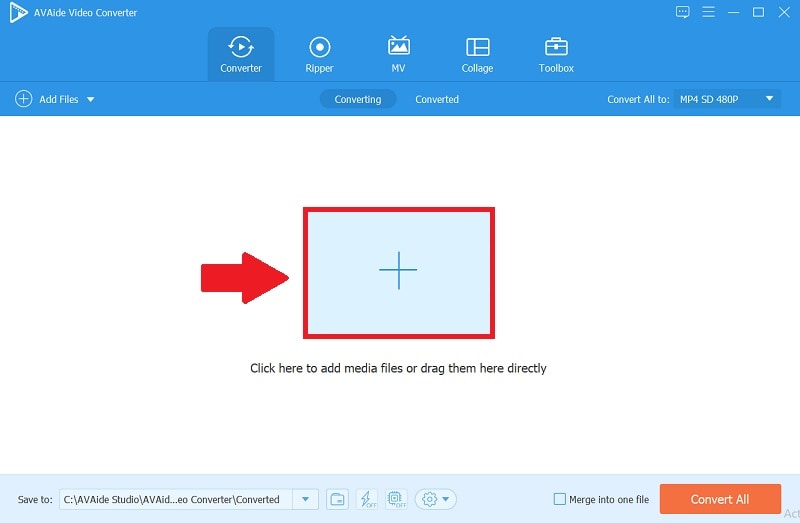This screenshot has height=523, width=800.
Task: Switch to the Ripper tab
Action: coord(319,54)
